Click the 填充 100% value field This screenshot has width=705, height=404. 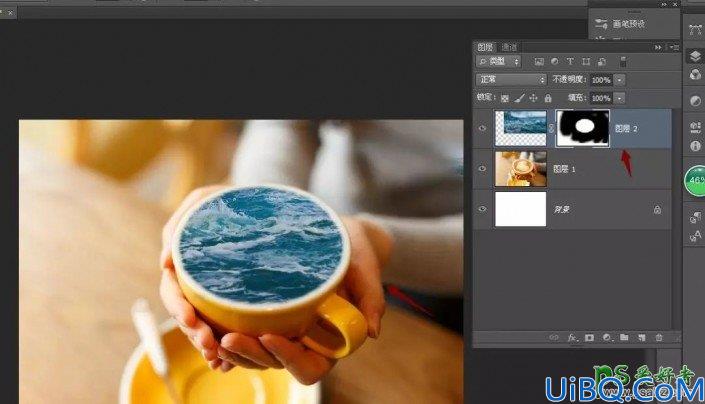(x=601, y=98)
